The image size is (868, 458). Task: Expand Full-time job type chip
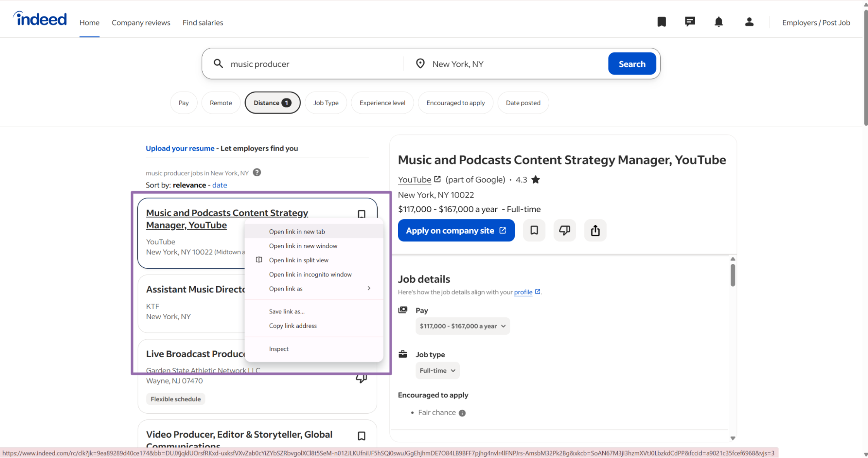point(437,371)
